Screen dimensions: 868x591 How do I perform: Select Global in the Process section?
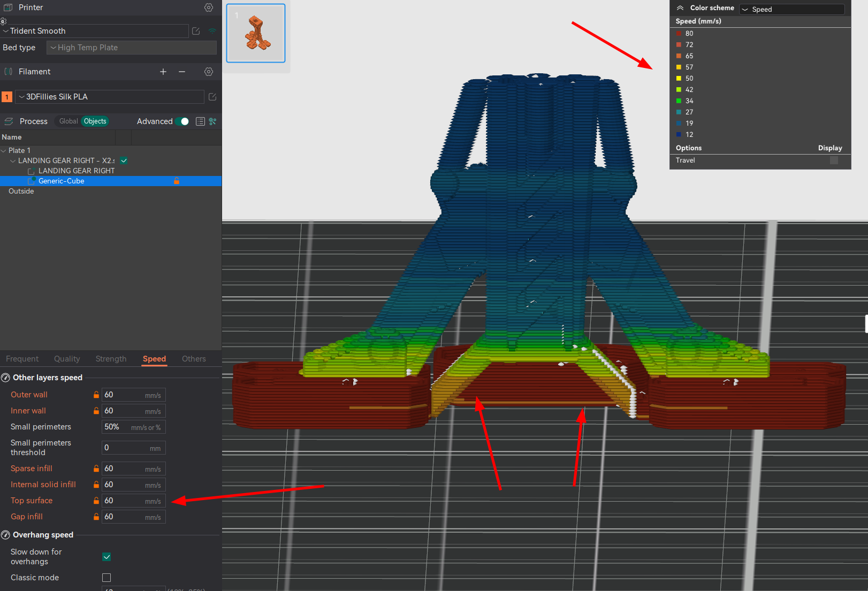point(67,121)
